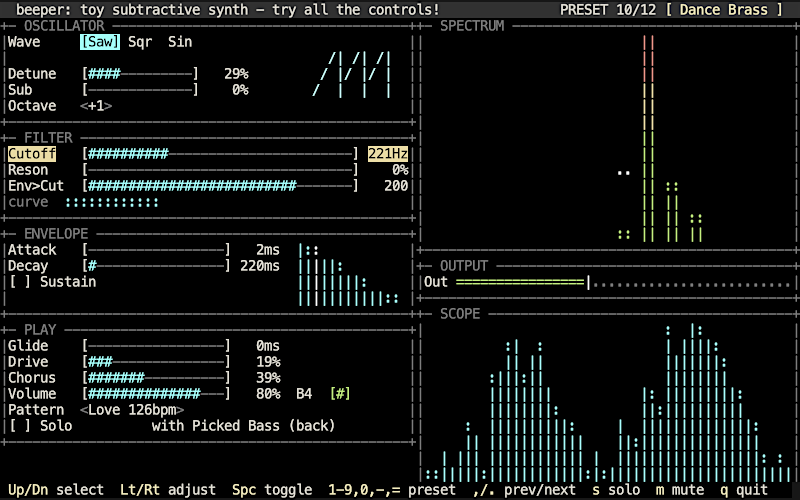Image resolution: width=800 pixels, height=500 pixels.
Task: Choose the Sqr waveform
Action: pyautogui.click(x=140, y=42)
